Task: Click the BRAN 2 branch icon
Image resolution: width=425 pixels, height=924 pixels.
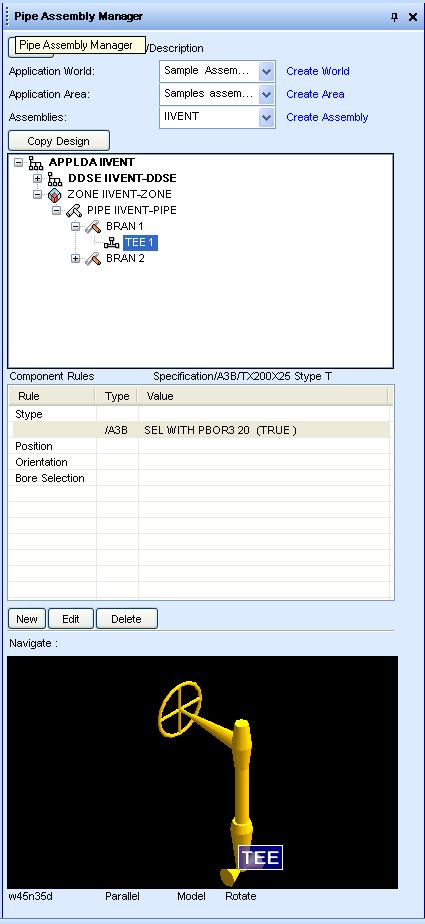Action: pos(94,259)
